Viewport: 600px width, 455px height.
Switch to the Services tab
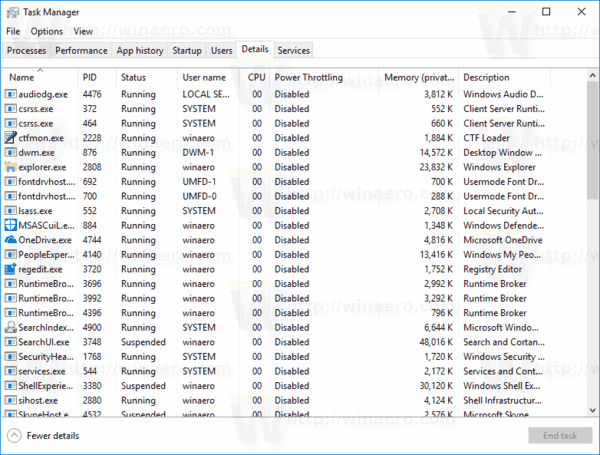pos(293,51)
